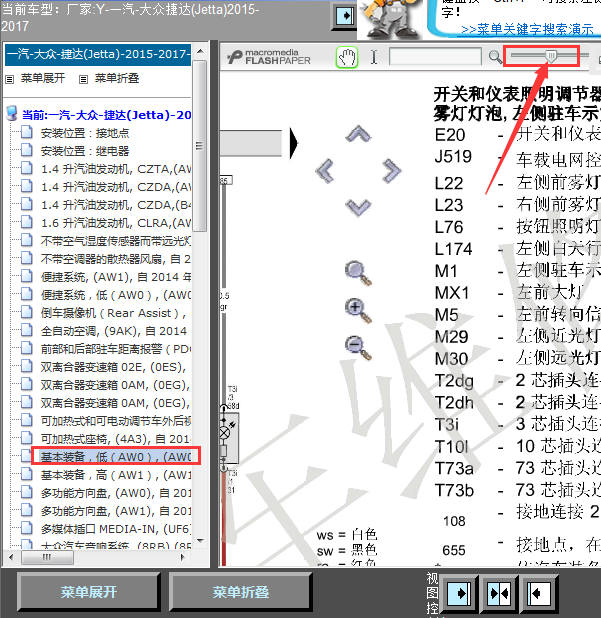Open 可加热式和可电动调节车外后视镜 item
This screenshot has width=601, height=618.
pyautogui.click(x=116, y=421)
